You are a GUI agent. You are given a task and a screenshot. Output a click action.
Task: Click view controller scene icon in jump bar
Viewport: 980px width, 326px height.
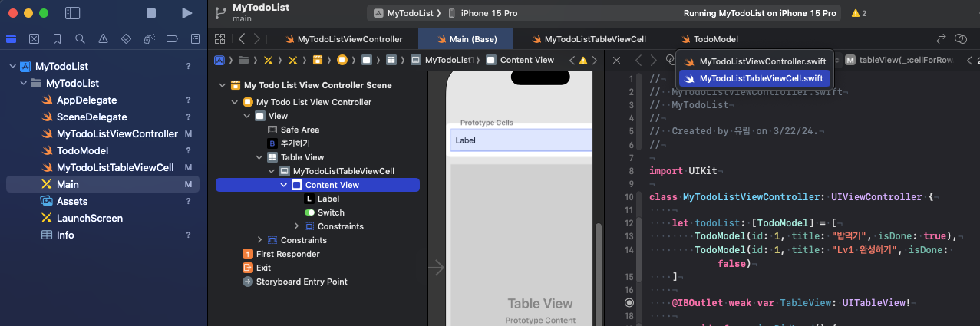tap(317, 60)
